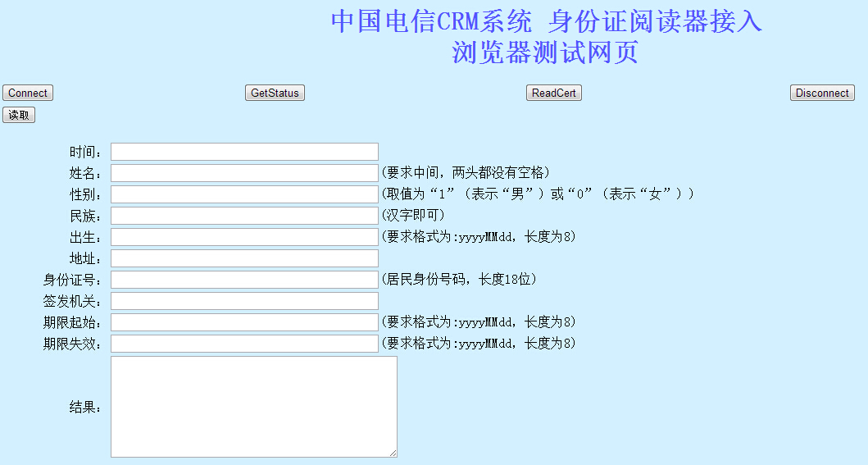Focus the 身份证号 input field
This screenshot has height=465, width=868.
245,280
